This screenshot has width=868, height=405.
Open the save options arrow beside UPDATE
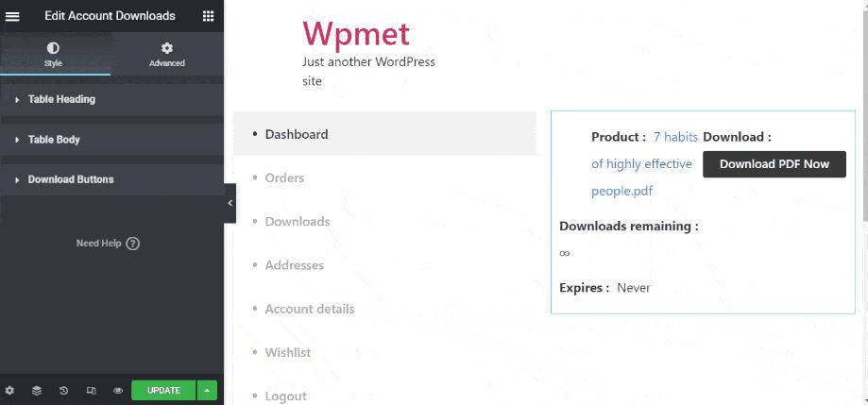tap(207, 391)
